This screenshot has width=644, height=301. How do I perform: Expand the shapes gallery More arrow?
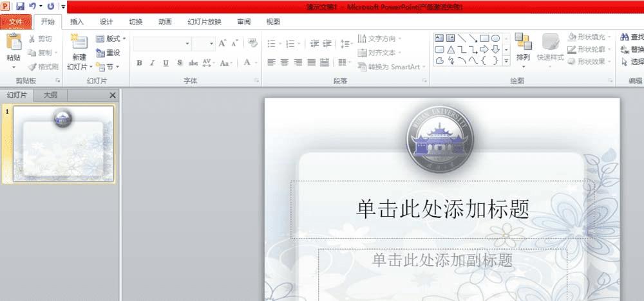pos(506,61)
